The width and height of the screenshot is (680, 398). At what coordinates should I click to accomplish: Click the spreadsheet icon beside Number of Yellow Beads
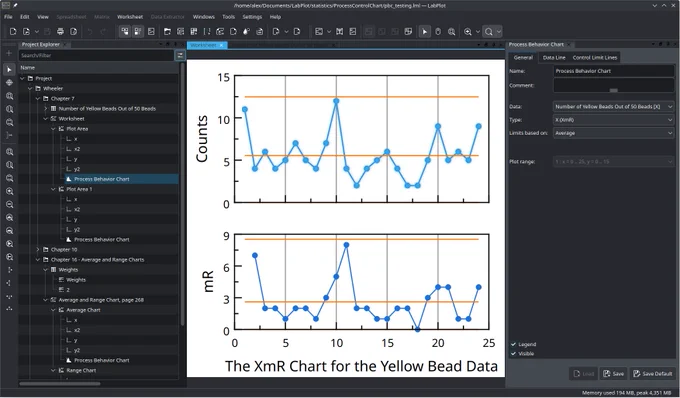(53, 108)
